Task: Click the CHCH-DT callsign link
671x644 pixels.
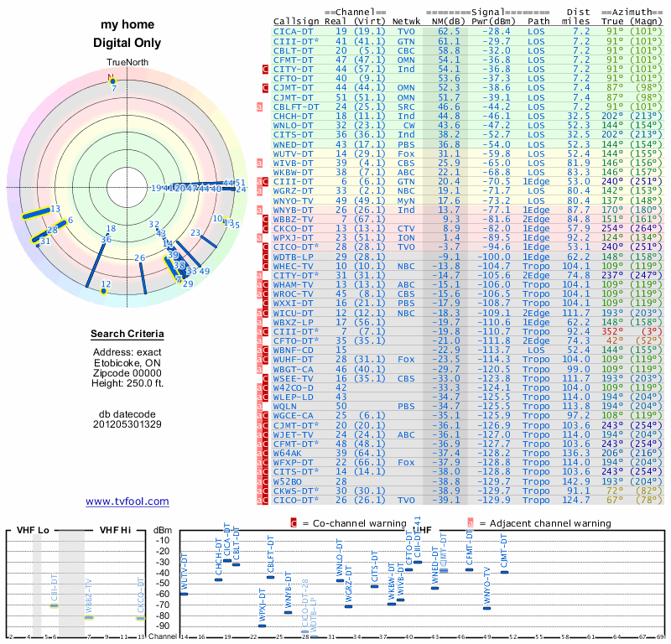Action: coord(294,116)
